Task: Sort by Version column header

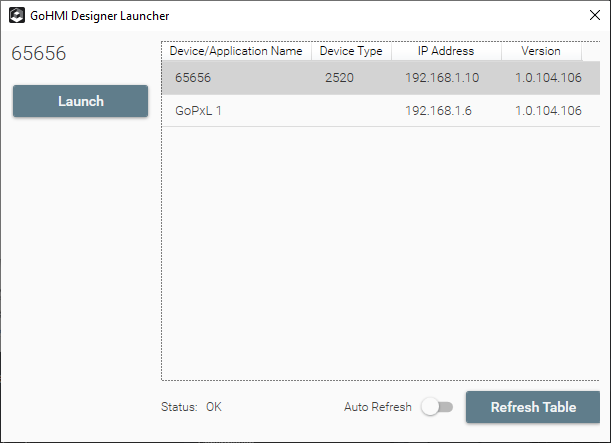Action: pyautogui.click(x=541, y=51)
